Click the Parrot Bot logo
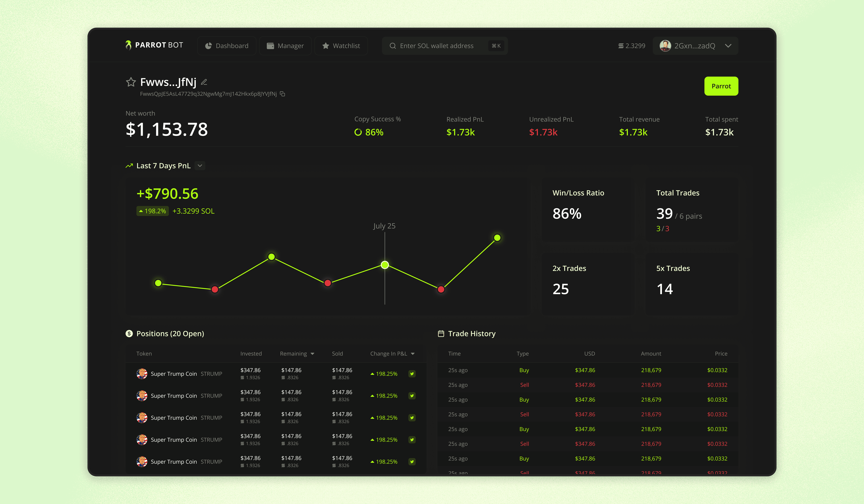 (x=154, y=45)
